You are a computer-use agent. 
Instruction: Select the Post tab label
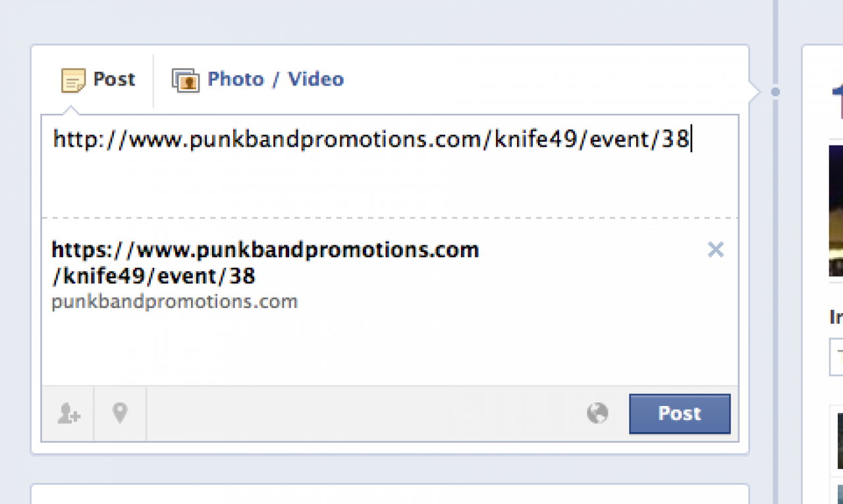click(x=114, y=80)
